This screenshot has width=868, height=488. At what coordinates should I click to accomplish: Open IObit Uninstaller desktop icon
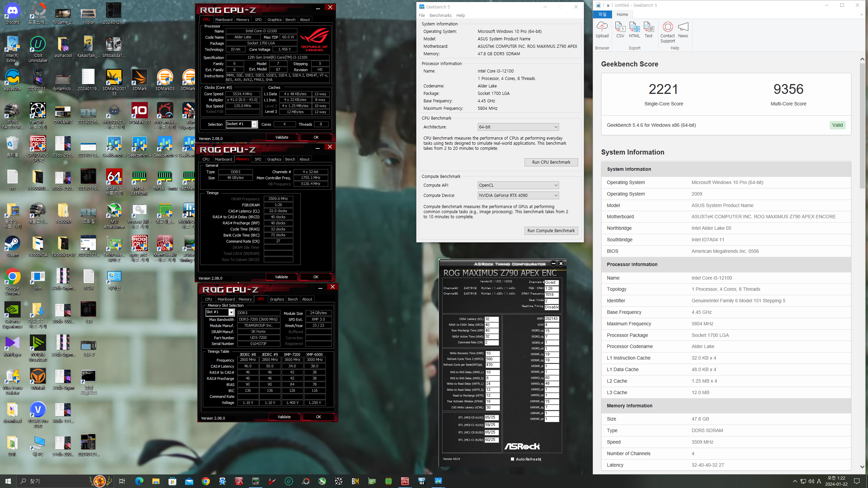pos(38,49)
